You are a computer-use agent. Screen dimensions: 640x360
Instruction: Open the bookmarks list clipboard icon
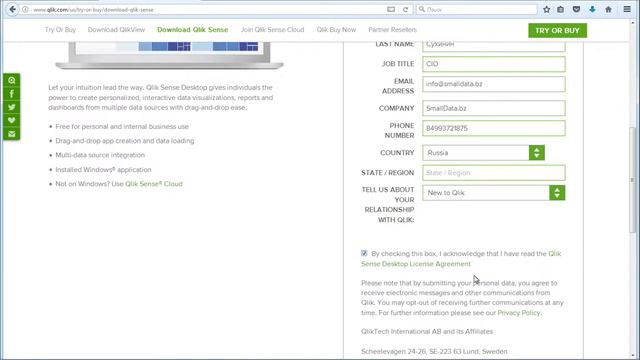[x=561, y=9]
